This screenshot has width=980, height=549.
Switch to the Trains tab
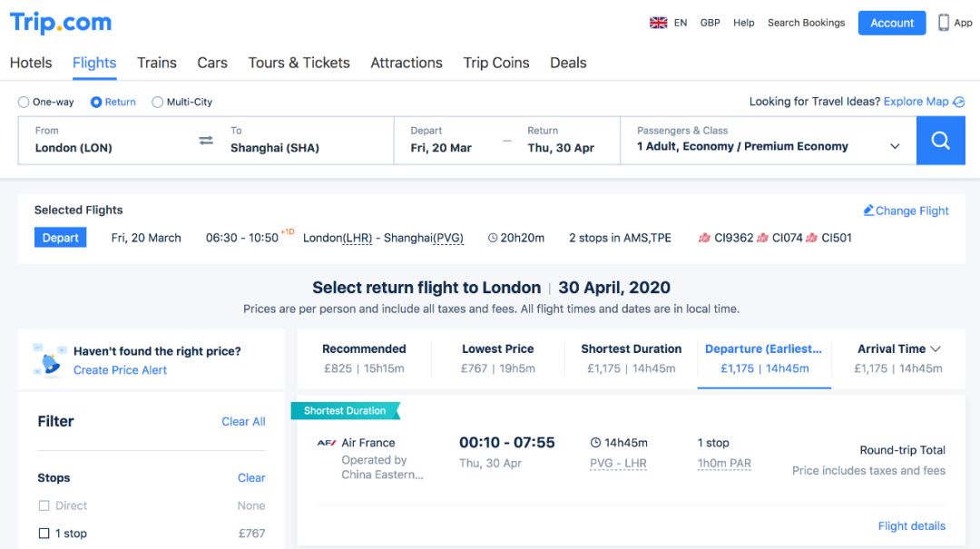pyautogui.click(x=157, y=63)
